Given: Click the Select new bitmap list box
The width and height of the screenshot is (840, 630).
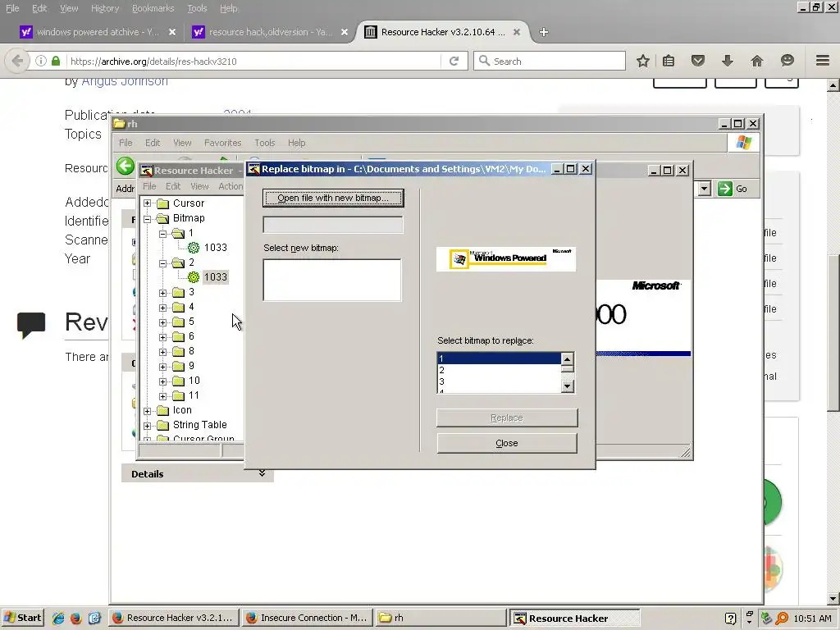Looking at the screenshot, I should 332,281.
